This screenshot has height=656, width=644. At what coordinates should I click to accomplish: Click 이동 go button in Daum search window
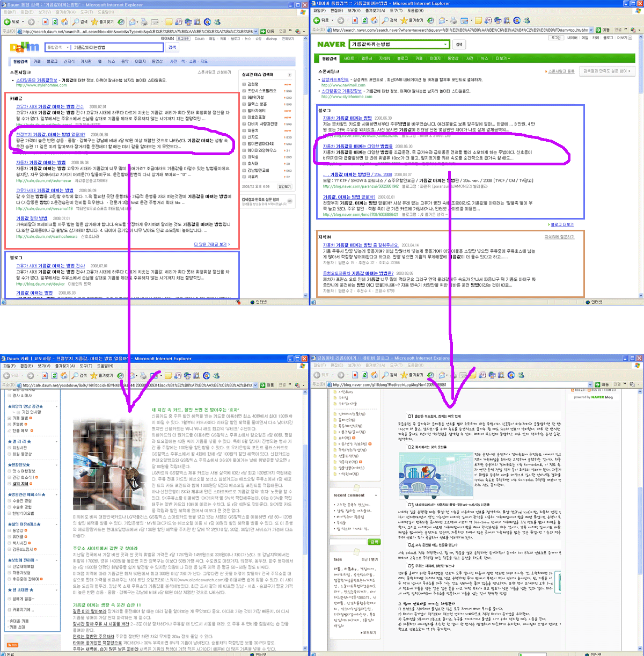click(x=268, y=31)
